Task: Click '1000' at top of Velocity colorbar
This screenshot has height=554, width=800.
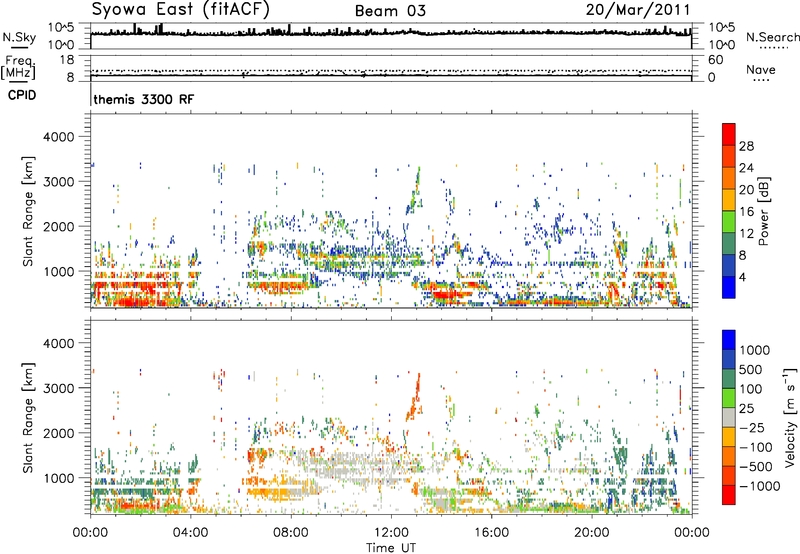Action: 754,350
